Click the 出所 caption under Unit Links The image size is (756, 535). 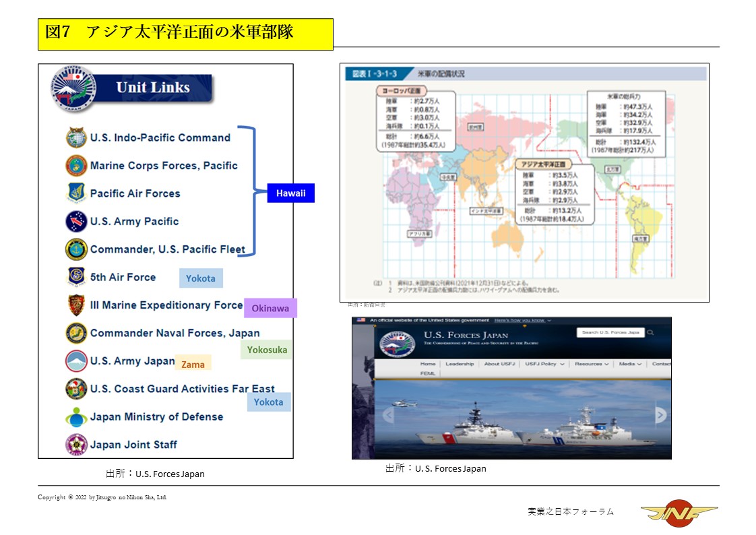155,474
